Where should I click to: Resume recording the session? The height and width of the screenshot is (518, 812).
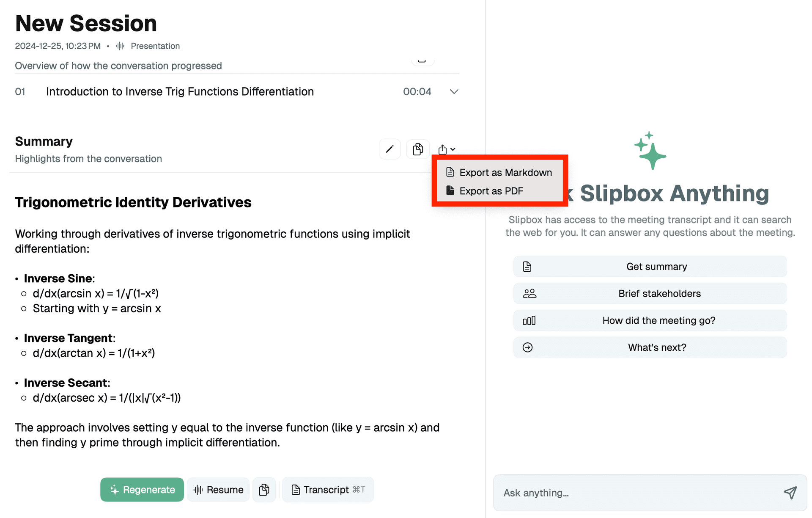click(218, 490)
